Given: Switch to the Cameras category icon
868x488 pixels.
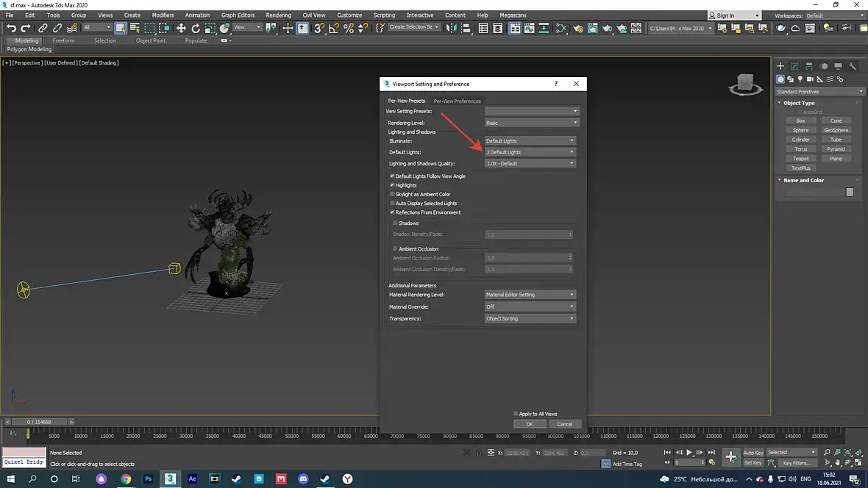Looking at the screenshot, I should 810,79.
